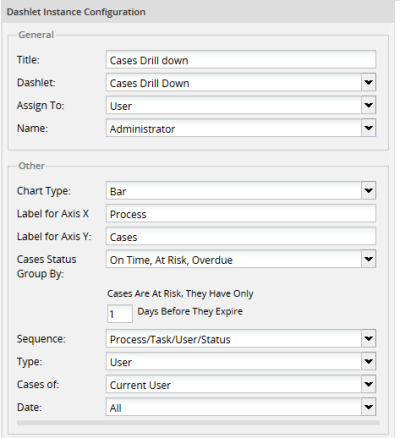The height and width of the screenshot is (438, 400).
Task: Open the Name dropdown showing Administrator
Action: pyautogui.click(x=368, y=128)
